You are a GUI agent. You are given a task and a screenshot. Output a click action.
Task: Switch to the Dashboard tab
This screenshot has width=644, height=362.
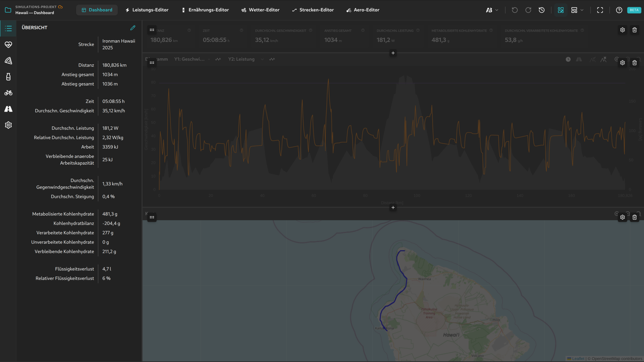click(x=97, y=10)
